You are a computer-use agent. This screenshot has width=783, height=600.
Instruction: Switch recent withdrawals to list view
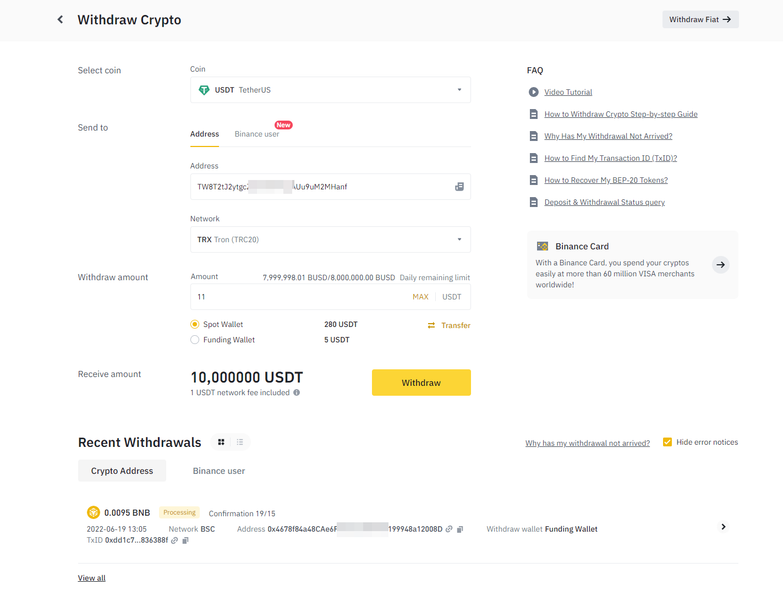240,442
